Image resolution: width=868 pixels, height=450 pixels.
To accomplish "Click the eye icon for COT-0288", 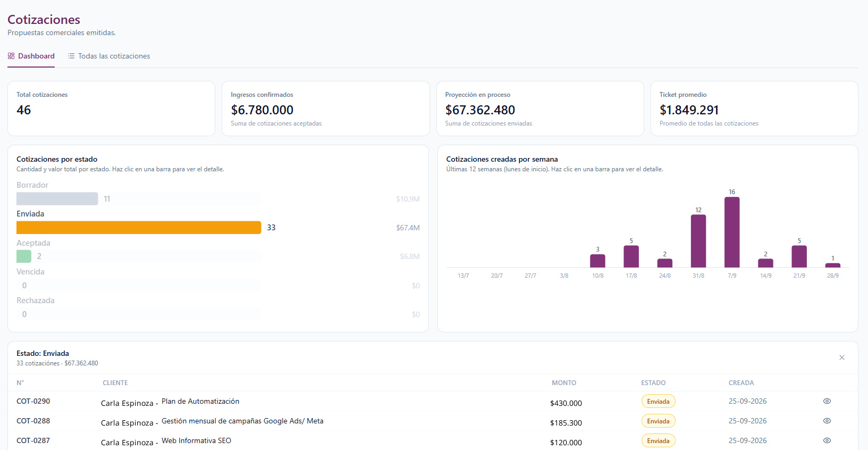I will pos(827,421).
